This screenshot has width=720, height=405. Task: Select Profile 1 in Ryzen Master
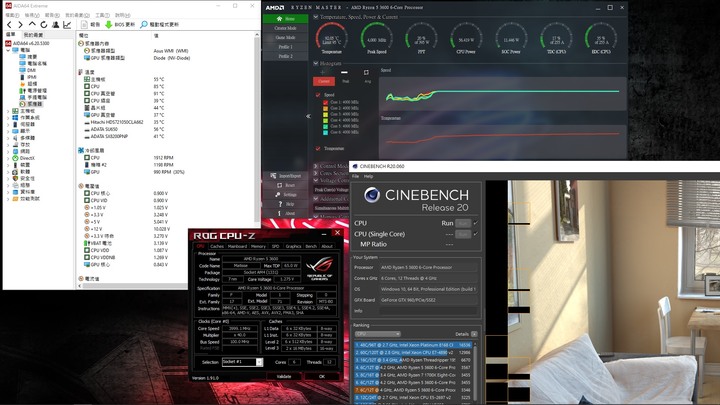tap(285, 47)
